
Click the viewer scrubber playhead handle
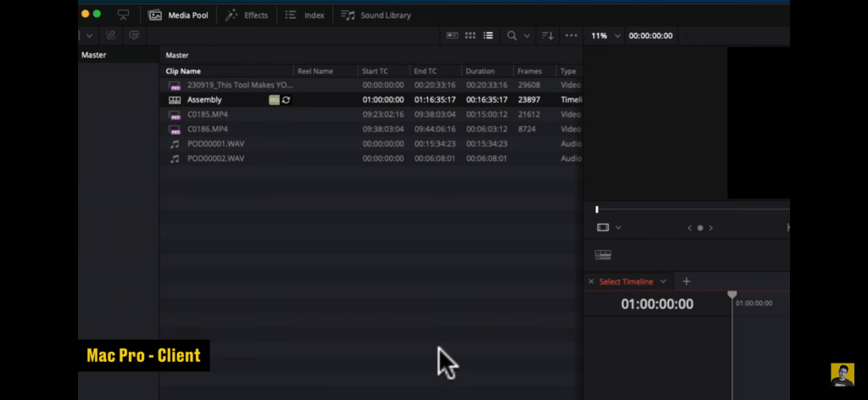[597, 209]
